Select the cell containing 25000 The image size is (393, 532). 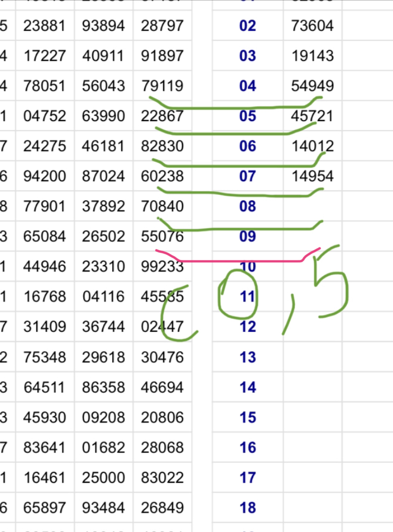point(103,478)
